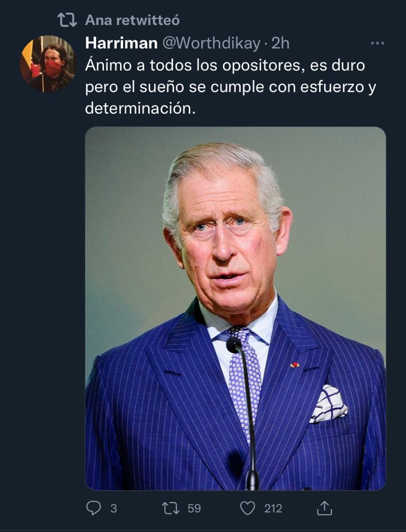Click the reply speech bubble icon
This screenshot has height=532, width=406.
click(94, 508)
